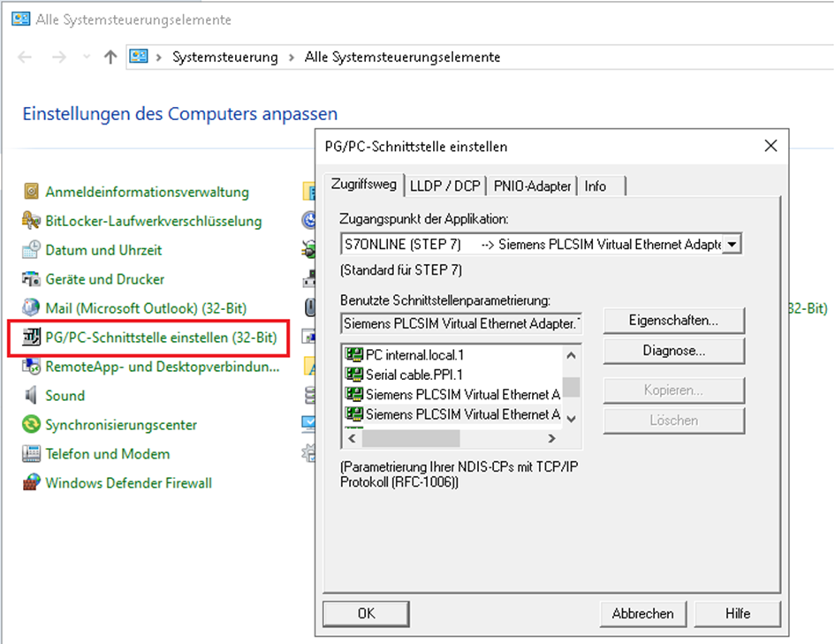
Task: Open Telefon und Modem link
Action: click(x=108, y=454)
